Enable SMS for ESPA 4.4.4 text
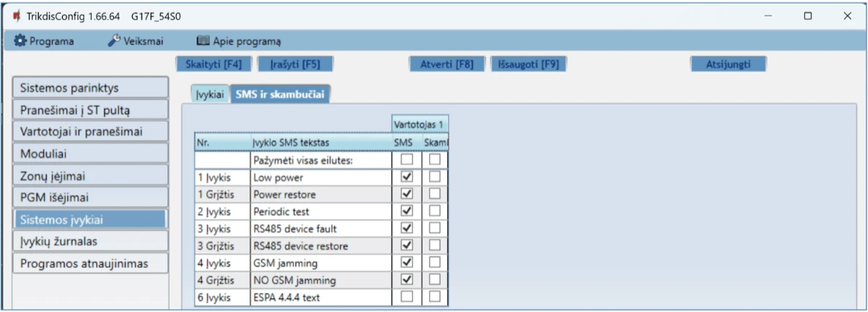868x312 pixels. click(x=407, y=296)
